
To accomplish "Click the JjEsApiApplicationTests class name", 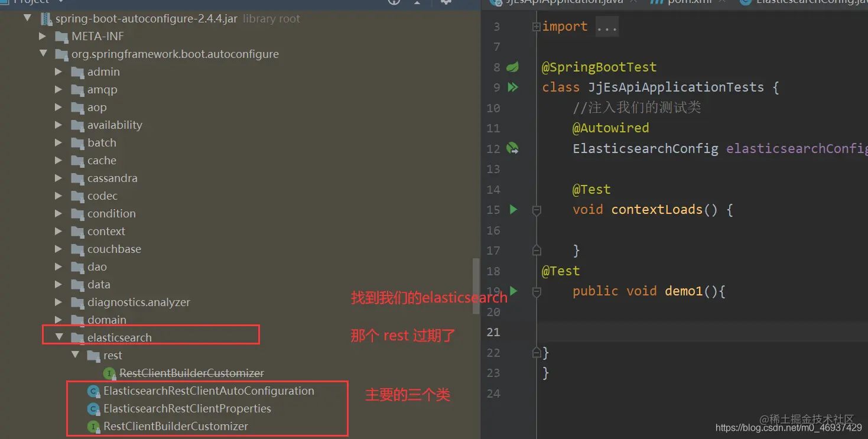I will tap(676, 87).
